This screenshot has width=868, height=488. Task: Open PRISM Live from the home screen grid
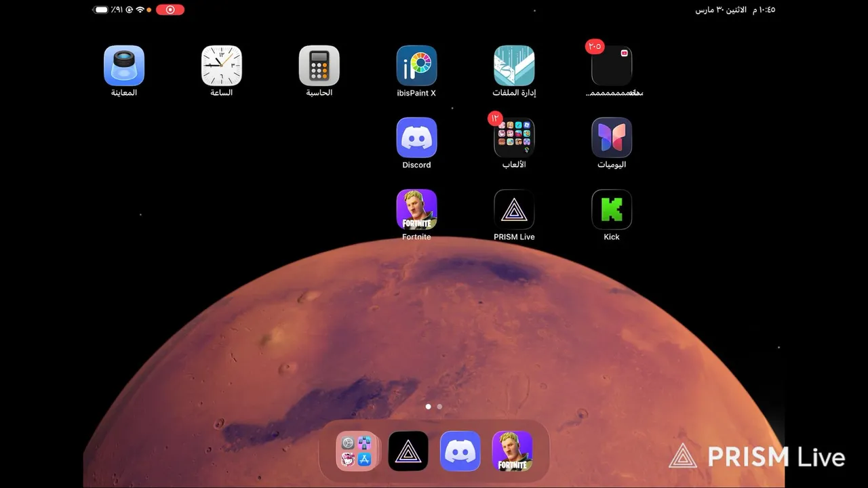514,209
